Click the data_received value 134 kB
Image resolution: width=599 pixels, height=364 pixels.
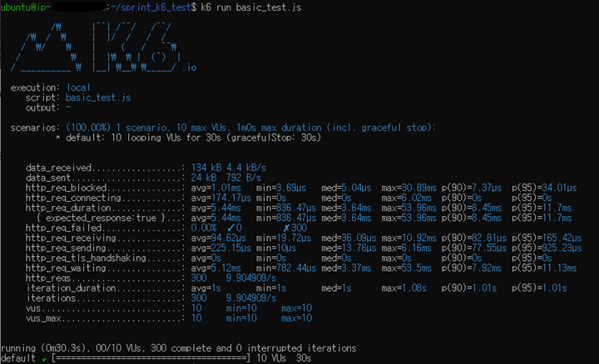[x=206, y=168]
